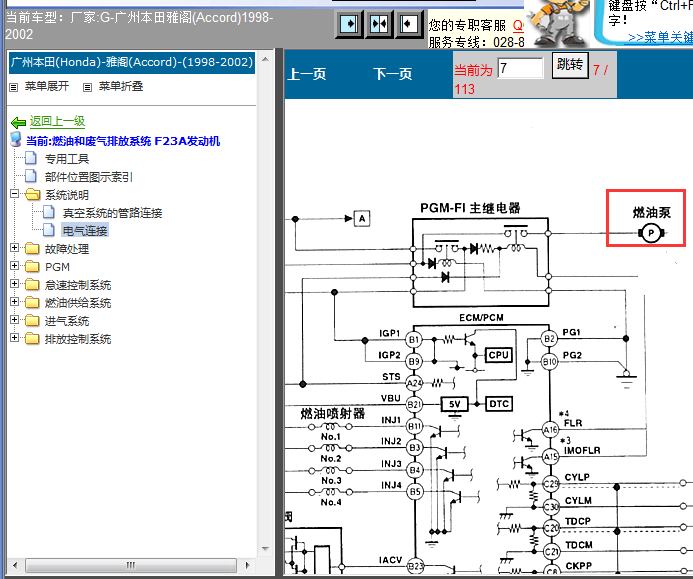Viewport: 693px width, 579px height.
Task: Expand the 故障处理 tree node
Action: (15, 248)
